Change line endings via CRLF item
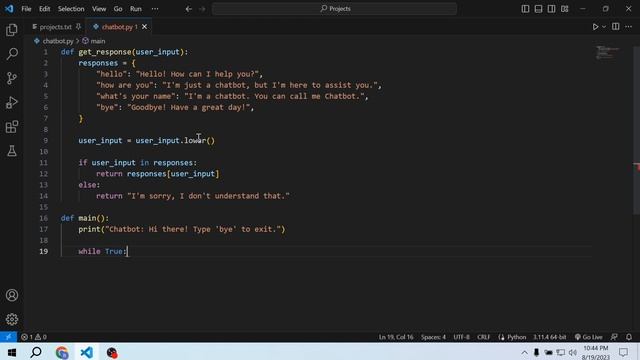640x360 pixels. (484, 337)
